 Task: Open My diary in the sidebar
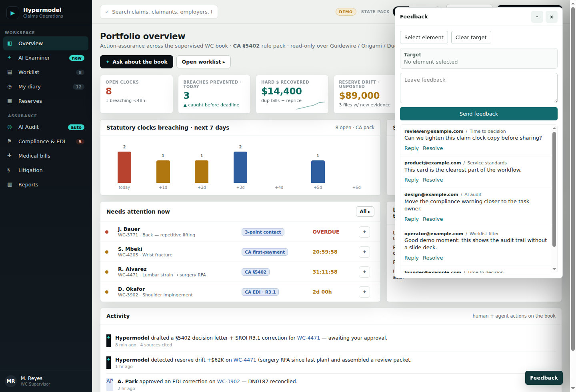point(46,87)
